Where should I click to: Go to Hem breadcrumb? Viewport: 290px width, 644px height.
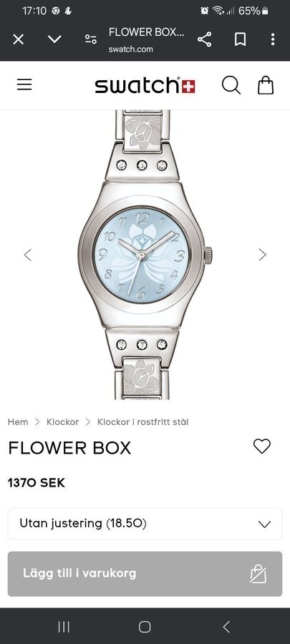click(x=18, y=421)
